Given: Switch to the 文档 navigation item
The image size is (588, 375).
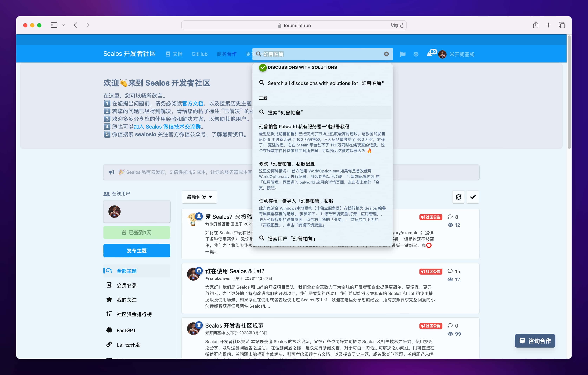Looking at the screenshot, I should point(174,54).
